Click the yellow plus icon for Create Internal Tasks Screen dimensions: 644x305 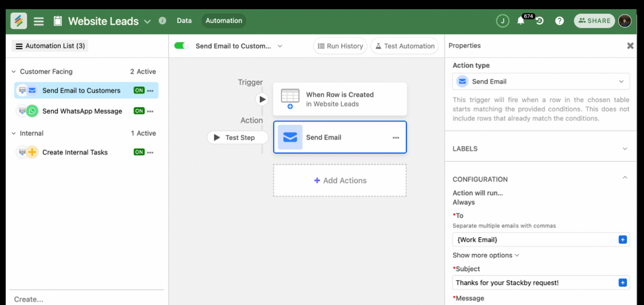(x=33, y=152)
